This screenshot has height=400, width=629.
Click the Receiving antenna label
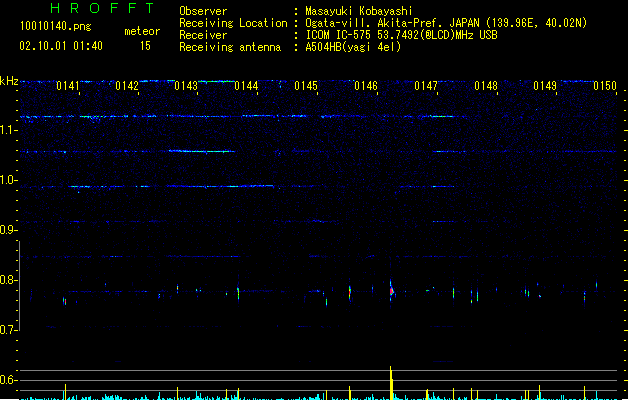point(230,47)
